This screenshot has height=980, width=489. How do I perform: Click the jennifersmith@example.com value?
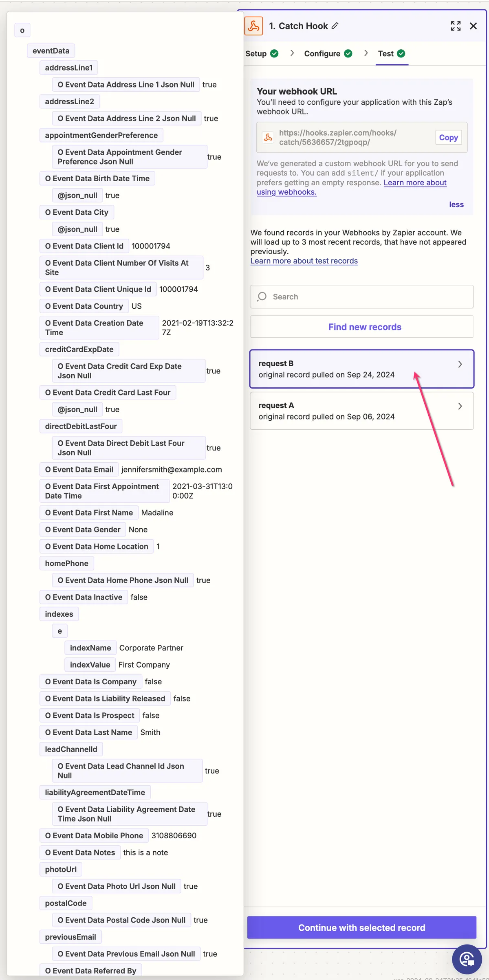point(172,469)
